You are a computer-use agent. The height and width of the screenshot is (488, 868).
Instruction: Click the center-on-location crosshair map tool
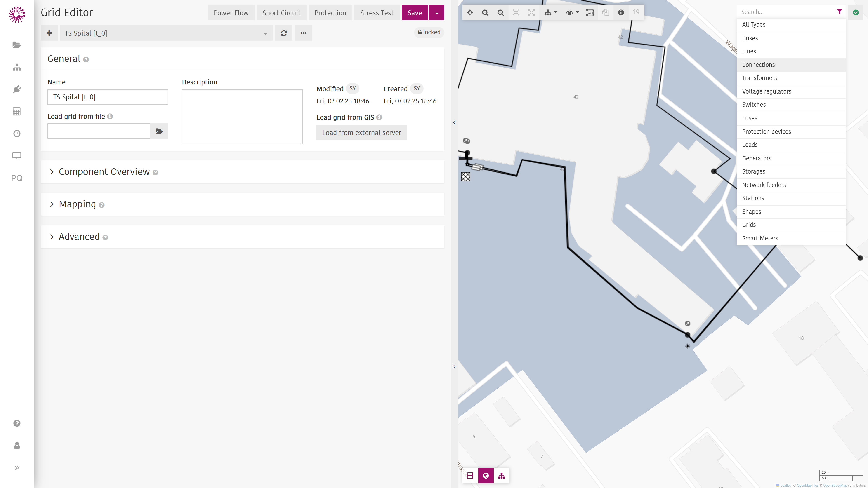pyautogui.click(x=470, y=12)
